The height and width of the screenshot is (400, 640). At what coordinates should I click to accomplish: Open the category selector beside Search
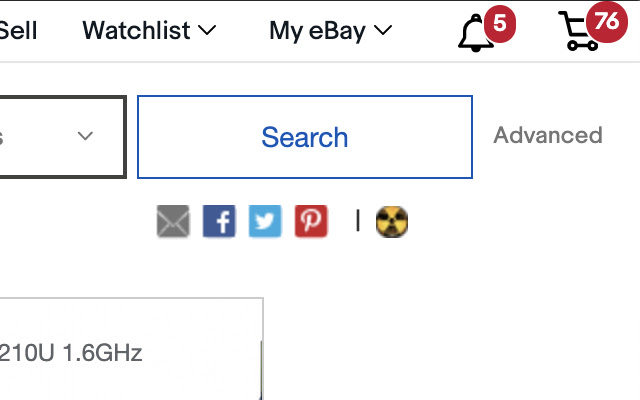(x=60, y=137)
